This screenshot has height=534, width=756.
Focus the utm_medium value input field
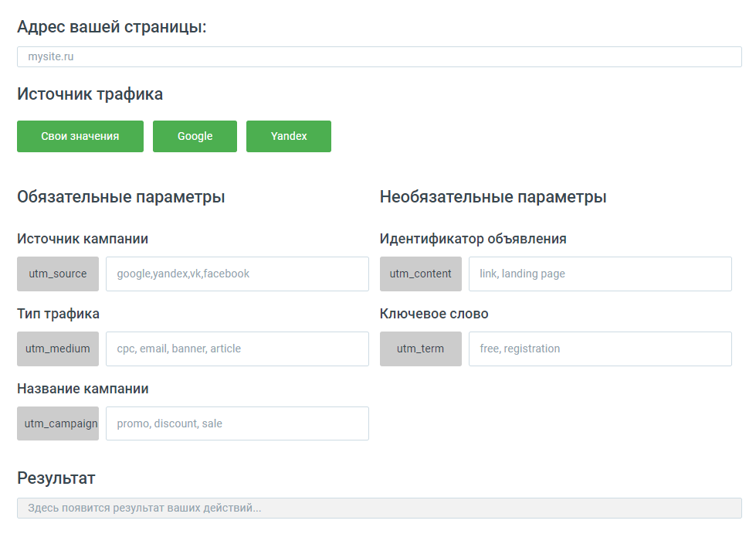click(237, 349)
